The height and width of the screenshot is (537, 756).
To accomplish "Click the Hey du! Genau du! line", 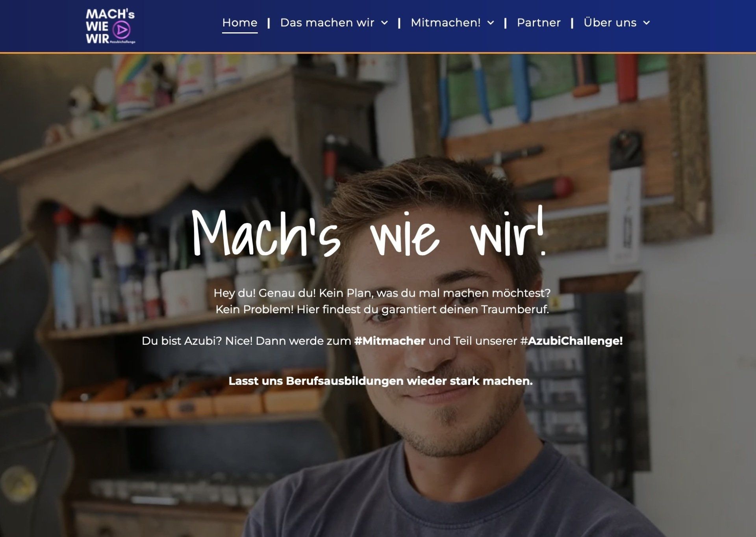I will (x=382, y=293).
